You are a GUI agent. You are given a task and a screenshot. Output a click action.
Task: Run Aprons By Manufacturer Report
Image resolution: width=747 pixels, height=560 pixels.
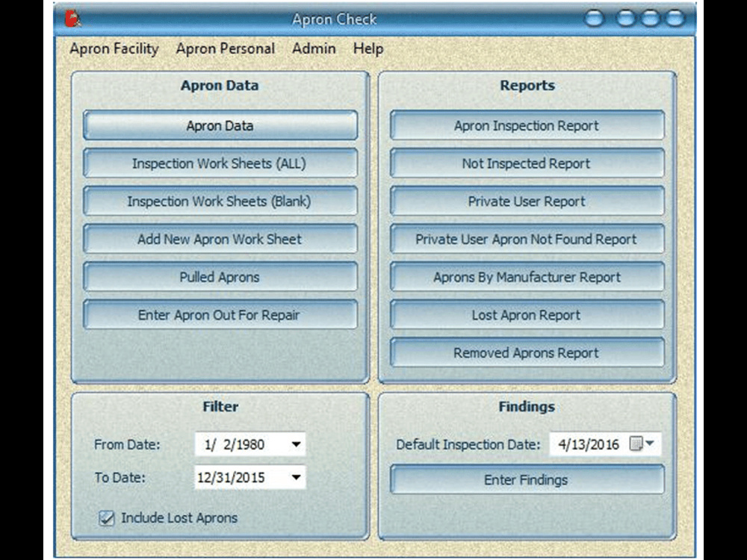(x=527, y=277)
